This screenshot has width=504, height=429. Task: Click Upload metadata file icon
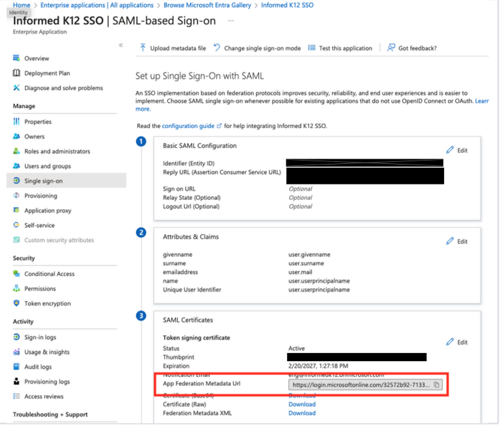143,48
